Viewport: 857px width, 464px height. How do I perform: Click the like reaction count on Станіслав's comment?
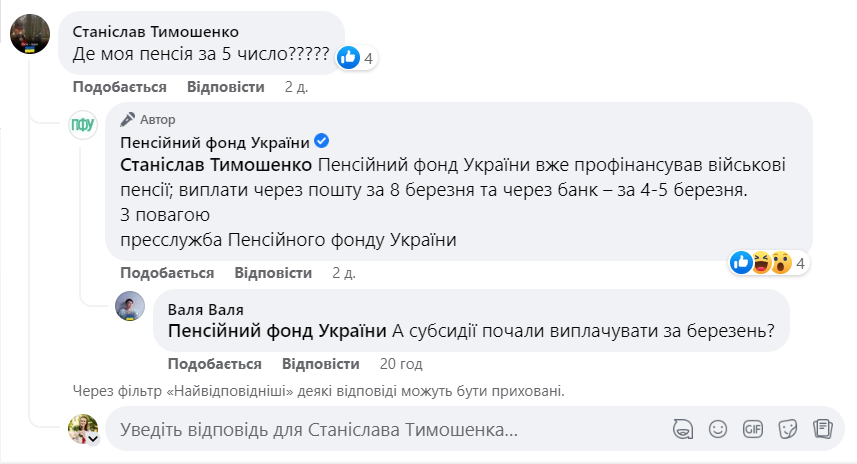click(x=356, y=59)
